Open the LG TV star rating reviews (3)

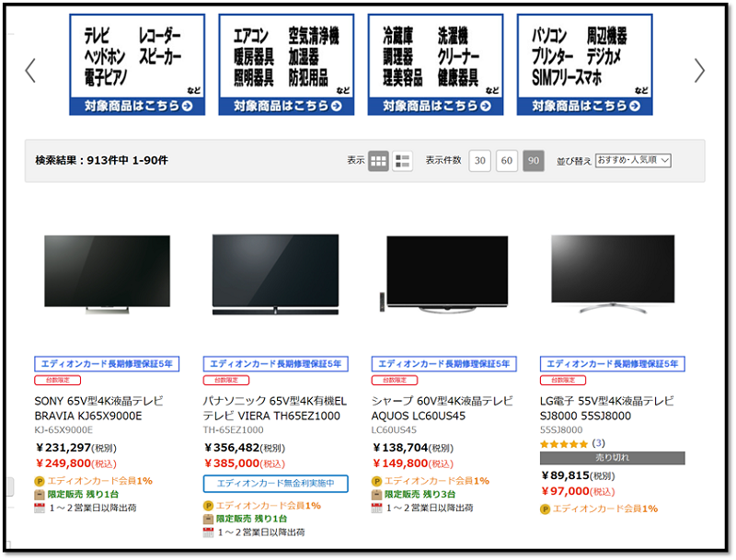pos(572,444)
